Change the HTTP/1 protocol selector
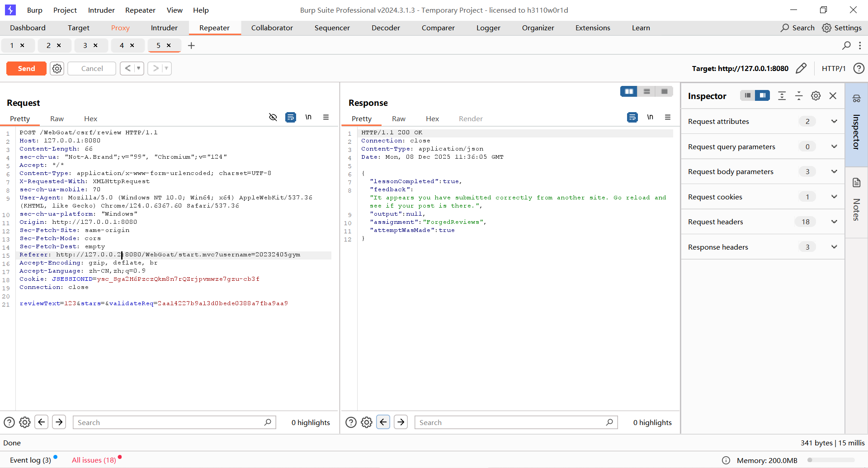Screen dimensions: 868x468 click(834, 68)
